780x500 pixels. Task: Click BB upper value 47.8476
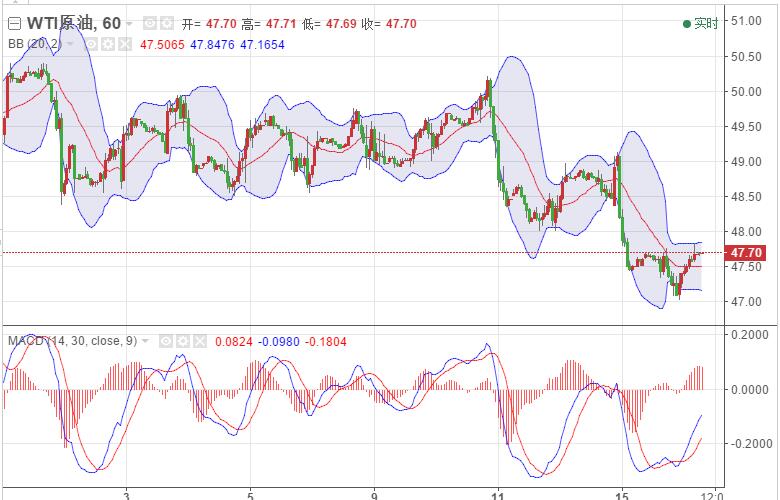pos(212,45)
